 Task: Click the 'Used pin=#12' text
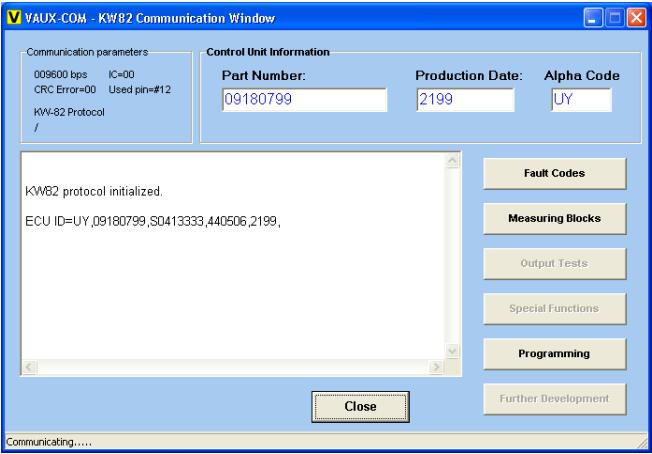[x=140, y=90]
